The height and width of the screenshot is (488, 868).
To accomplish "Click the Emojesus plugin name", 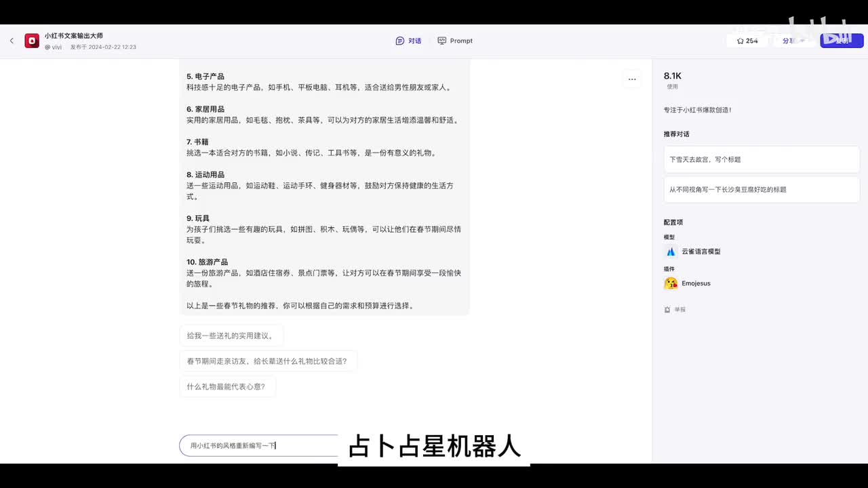I will click(x=696, y=283).
